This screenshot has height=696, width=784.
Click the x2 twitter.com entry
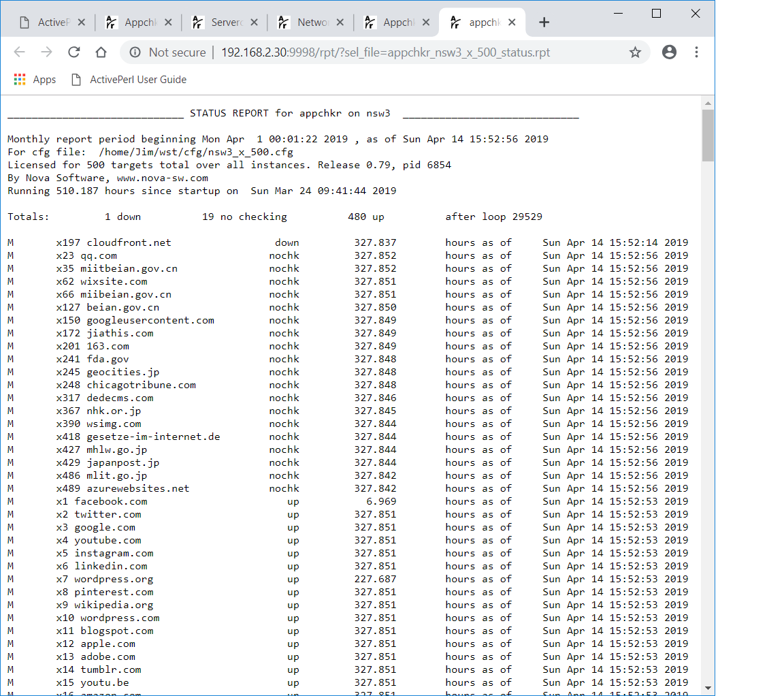pos(99,515)
